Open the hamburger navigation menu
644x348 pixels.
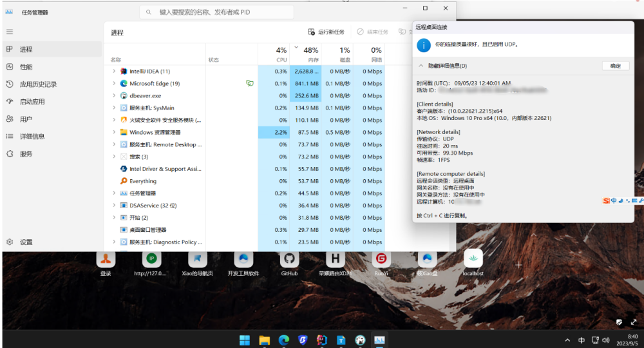pos(10,32)
